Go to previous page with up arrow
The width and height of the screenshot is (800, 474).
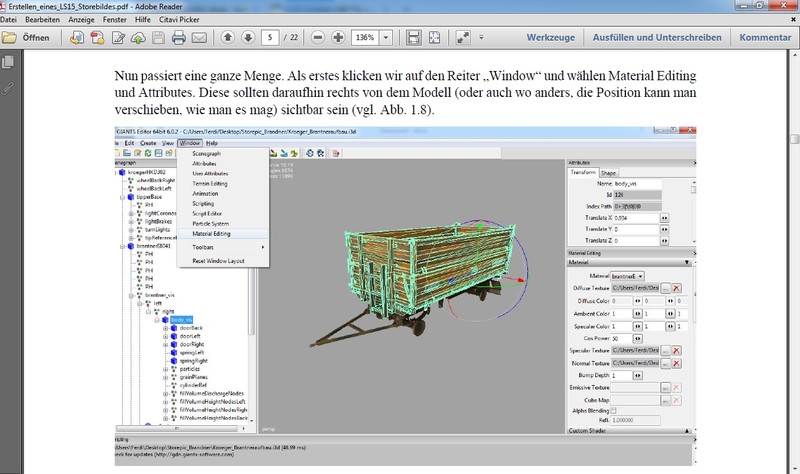pos(227,38)
